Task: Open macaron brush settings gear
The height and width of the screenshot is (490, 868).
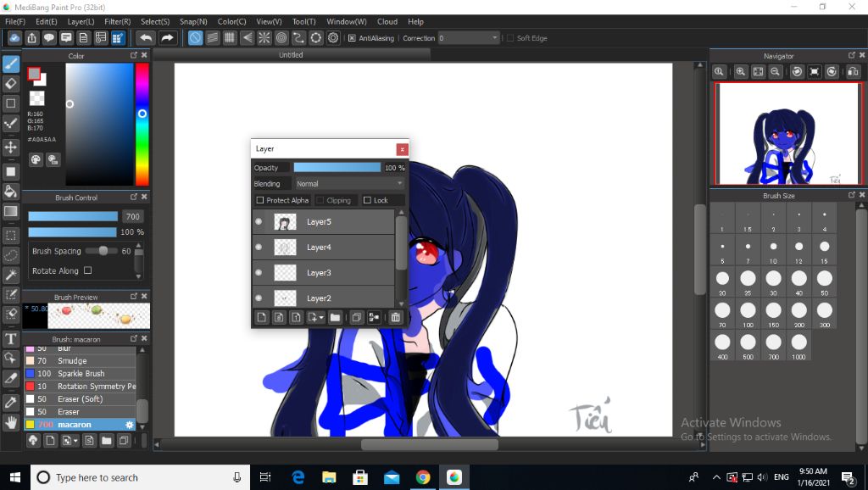Action: (129, 425)
